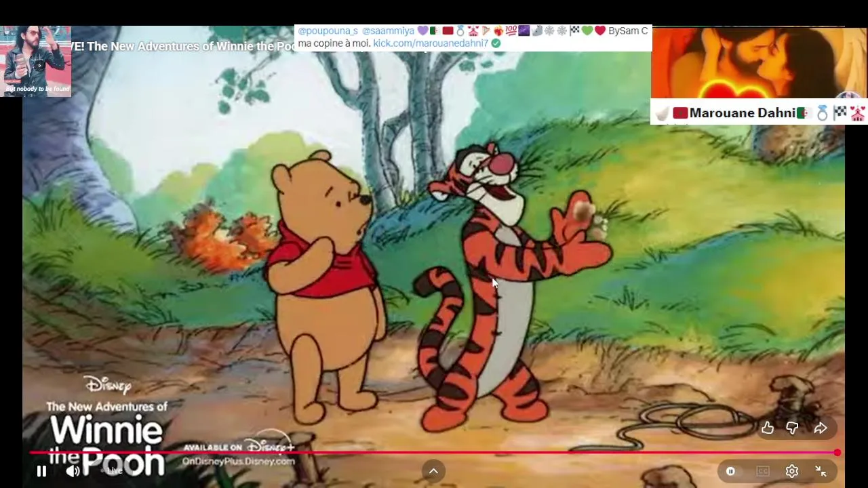Toggle closed captions (CC) button

(763, 471)
